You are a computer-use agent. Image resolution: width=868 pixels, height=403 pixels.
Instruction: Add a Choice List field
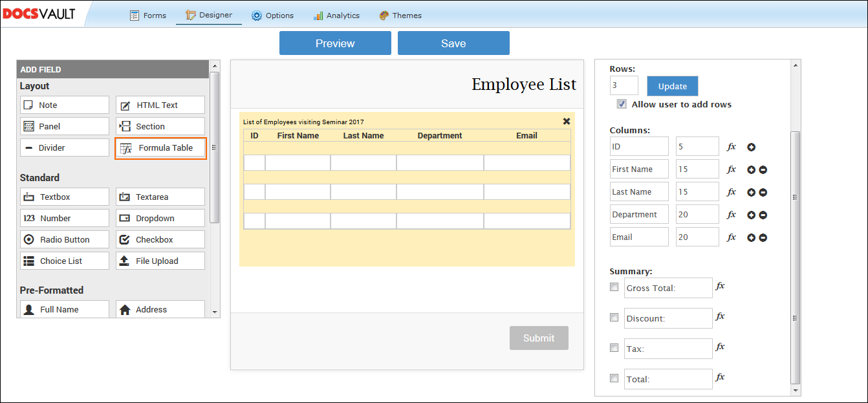pos(64,261)
